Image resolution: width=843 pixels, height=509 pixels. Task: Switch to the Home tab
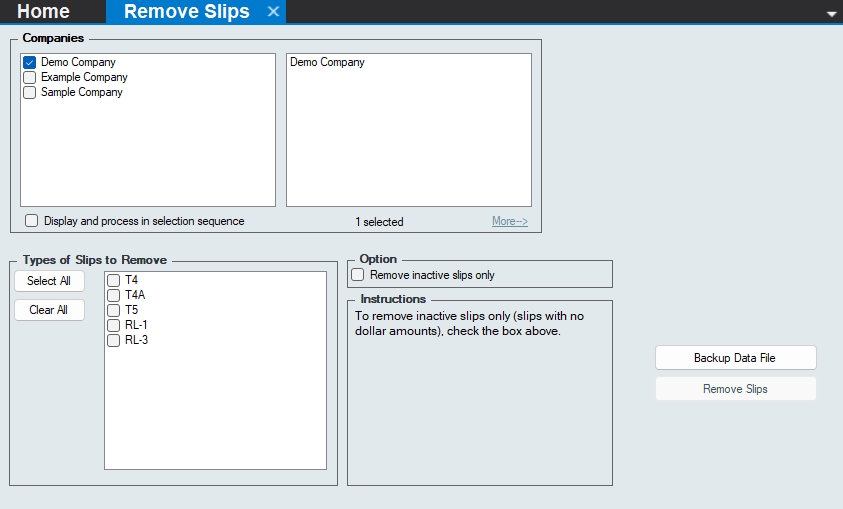tap(44, 12)
